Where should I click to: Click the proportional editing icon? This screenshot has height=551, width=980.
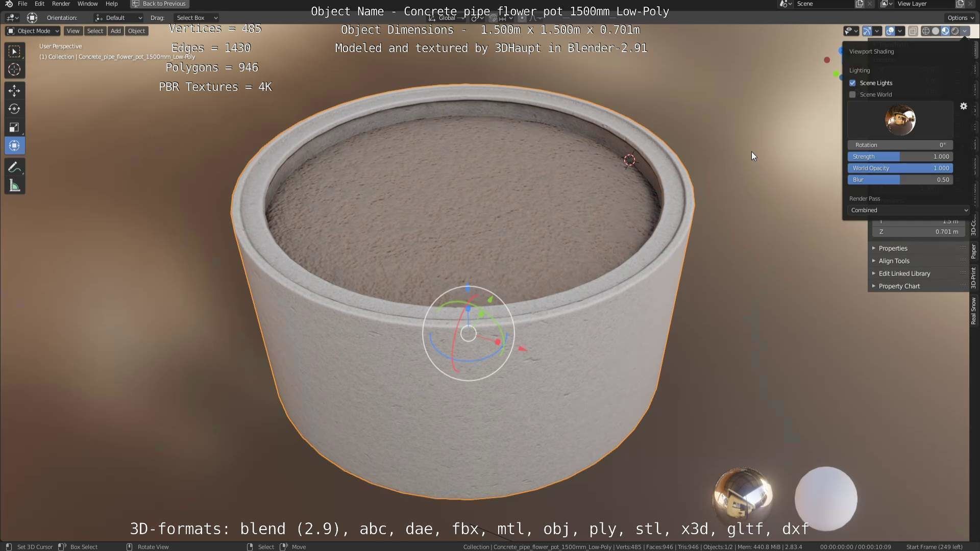(x=522, y=18)
